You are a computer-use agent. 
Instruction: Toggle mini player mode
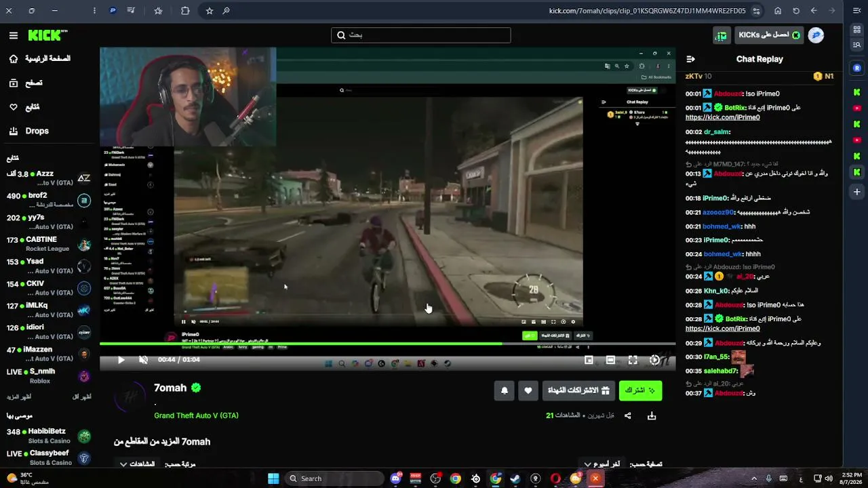tap(589, 360)
